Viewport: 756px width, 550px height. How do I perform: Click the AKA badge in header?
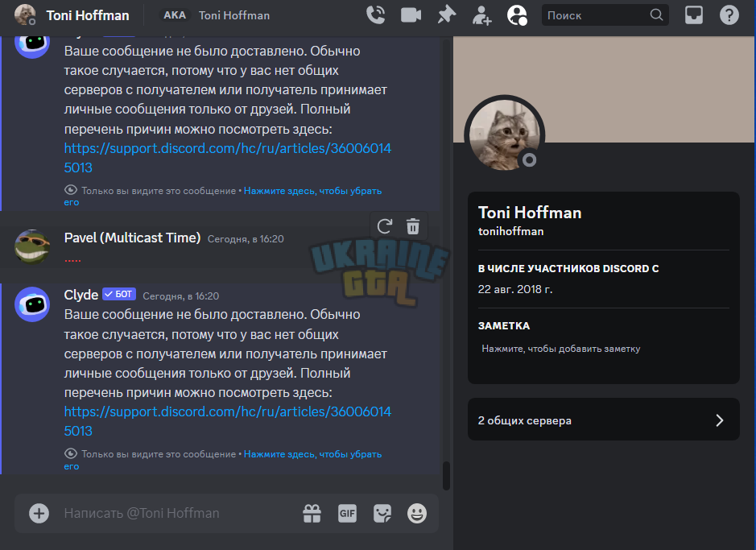[x=175, y=15]
